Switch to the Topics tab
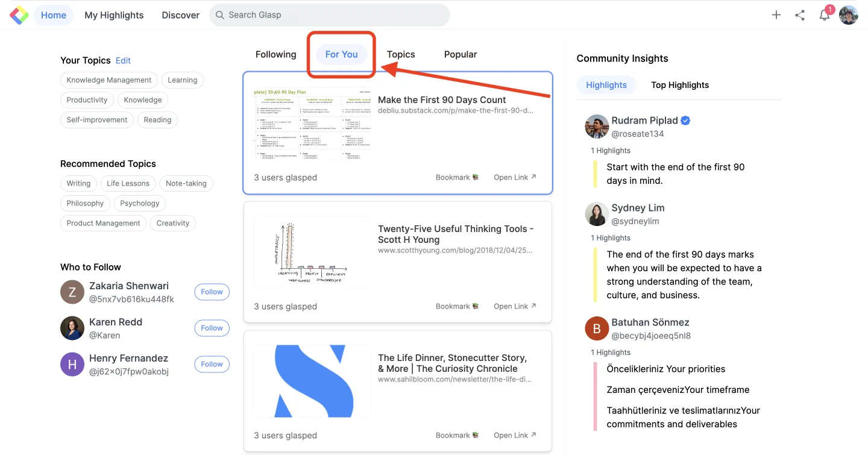 [401, 54]
